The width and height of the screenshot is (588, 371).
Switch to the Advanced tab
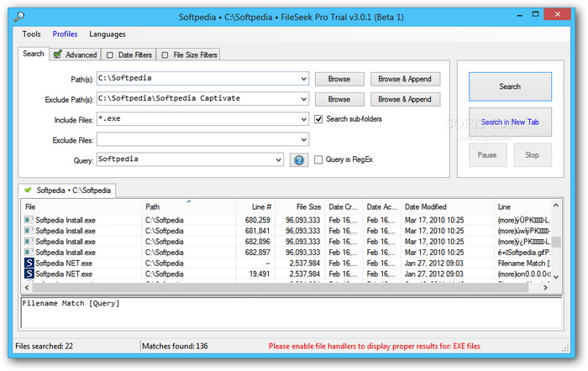pos(75,55)
